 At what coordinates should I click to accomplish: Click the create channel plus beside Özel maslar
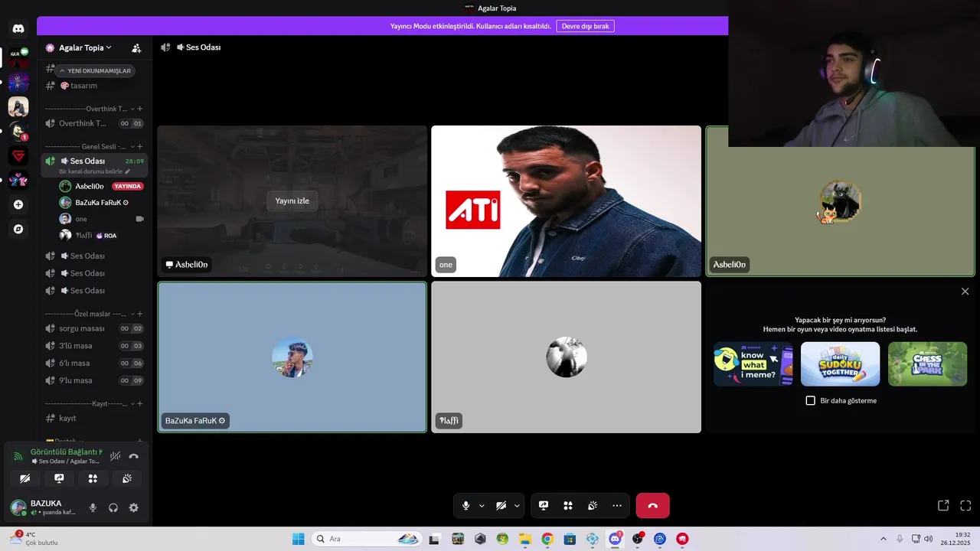tap(139, 314)
